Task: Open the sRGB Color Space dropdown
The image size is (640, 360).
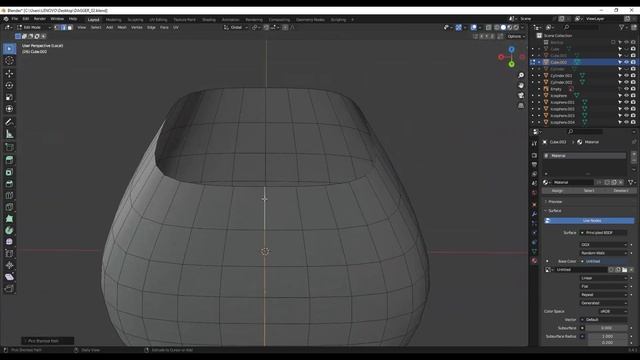Action: point(613,311)
